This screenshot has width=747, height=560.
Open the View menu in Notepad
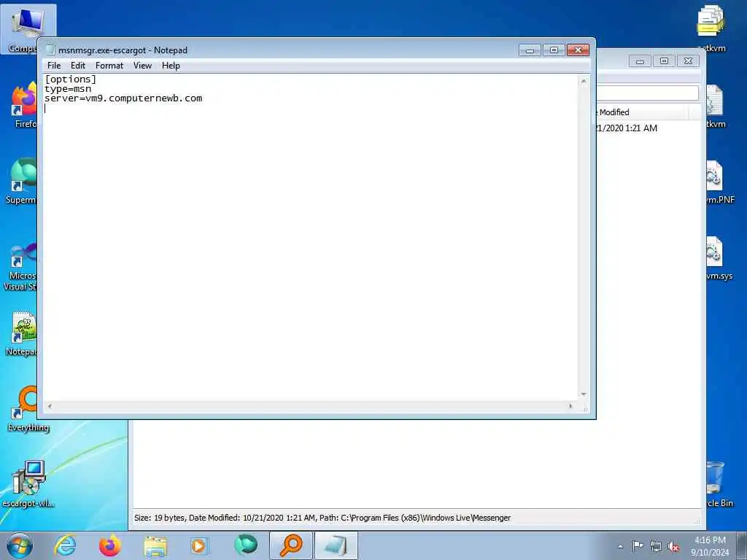click(x=142, y=66)
